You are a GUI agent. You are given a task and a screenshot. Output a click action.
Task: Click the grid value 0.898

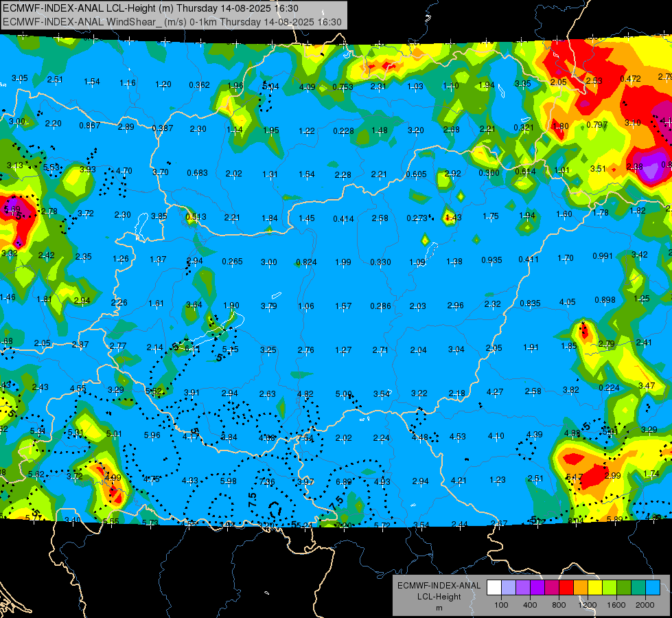pyautogui.click(x=605, y=300)
